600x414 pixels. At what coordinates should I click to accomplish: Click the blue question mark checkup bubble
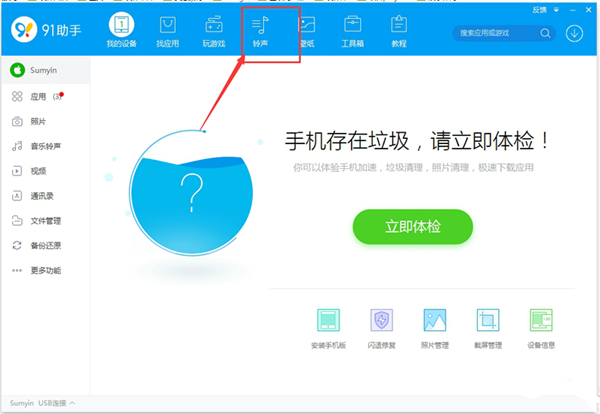pyautogui.click(x=191, y=192)
